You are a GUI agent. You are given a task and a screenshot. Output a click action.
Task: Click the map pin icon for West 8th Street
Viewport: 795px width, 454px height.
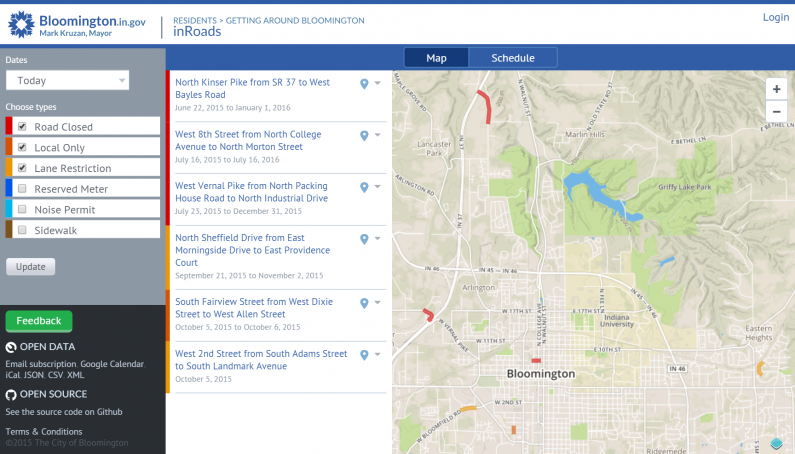(x=365, y=135)
